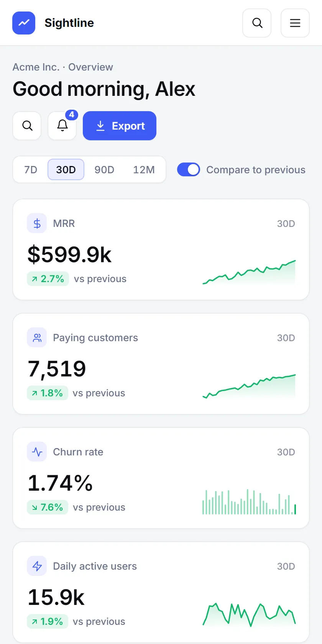Click the 2.7% change badge
Viewport: 322px width, 644px height.
point(48,279)
